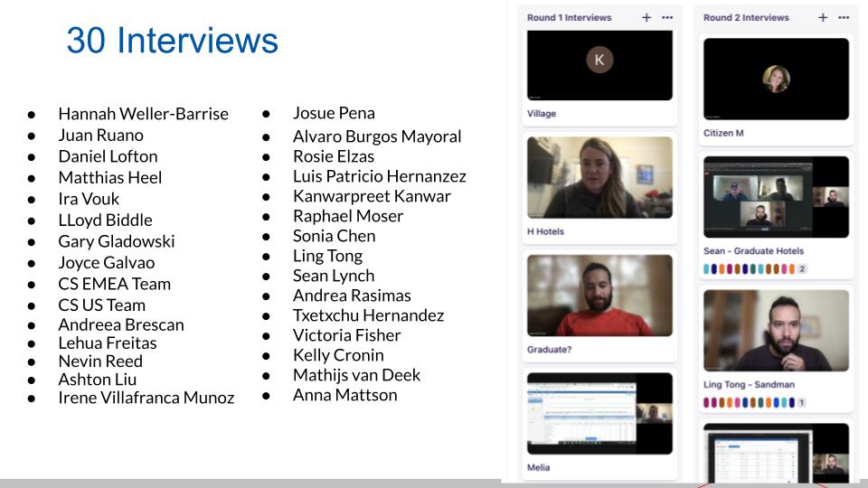Screen dimensions: 868x488
Task: Select the Round 2 Interviews column header
Action: [x=746, y=17]
